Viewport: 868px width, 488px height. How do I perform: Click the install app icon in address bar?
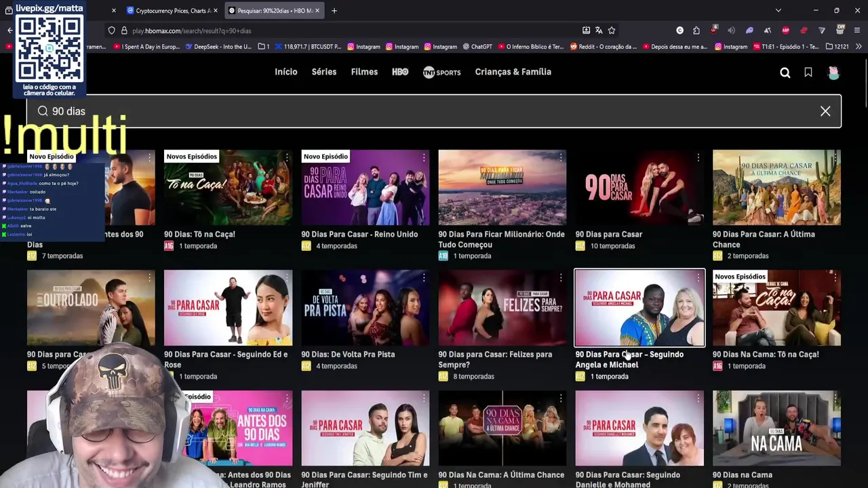[586, 30]
